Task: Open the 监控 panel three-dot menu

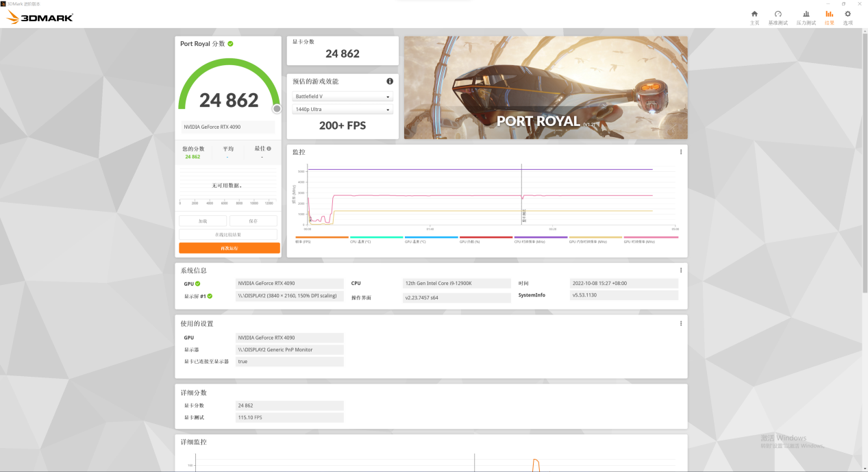Action: (680, 151)
